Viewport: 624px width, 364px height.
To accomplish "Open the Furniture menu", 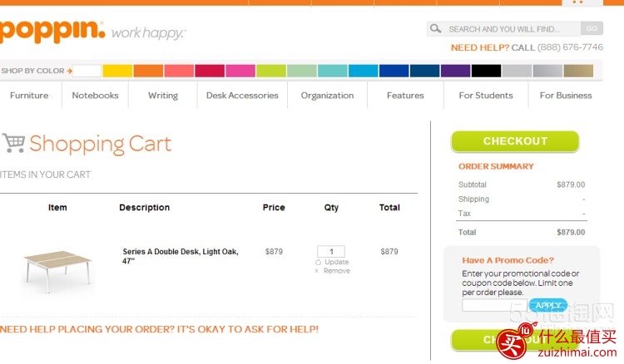I will coord(29,96).
